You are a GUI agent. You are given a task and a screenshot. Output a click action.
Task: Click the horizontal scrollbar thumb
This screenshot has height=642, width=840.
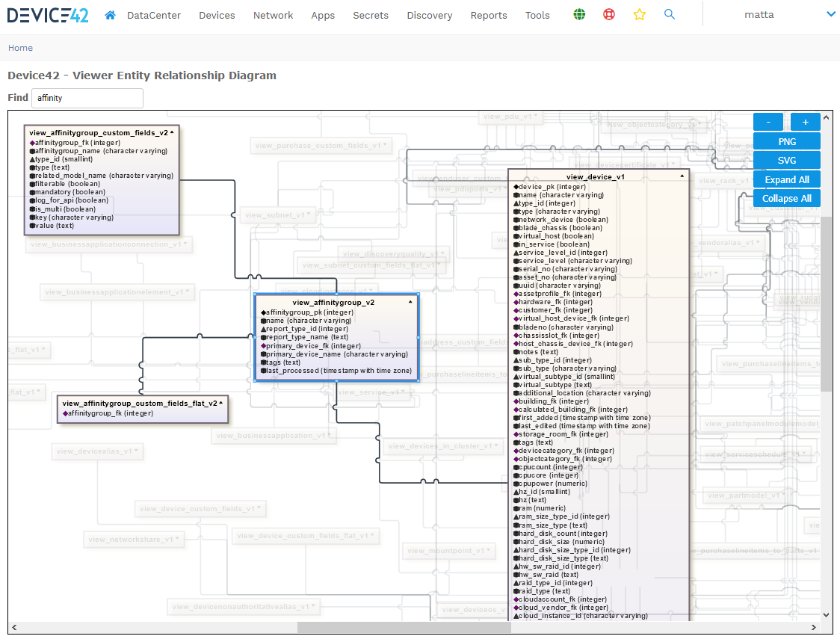(x=404, y=628)
